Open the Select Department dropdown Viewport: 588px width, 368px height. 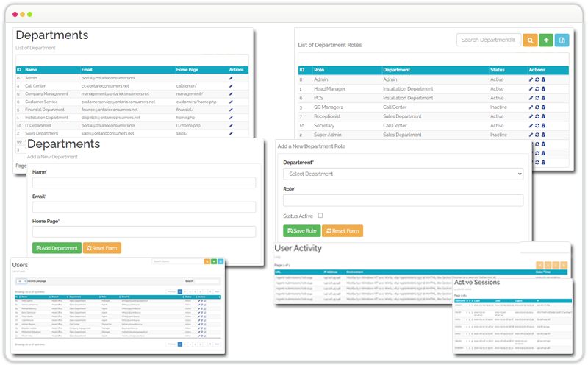403,174
